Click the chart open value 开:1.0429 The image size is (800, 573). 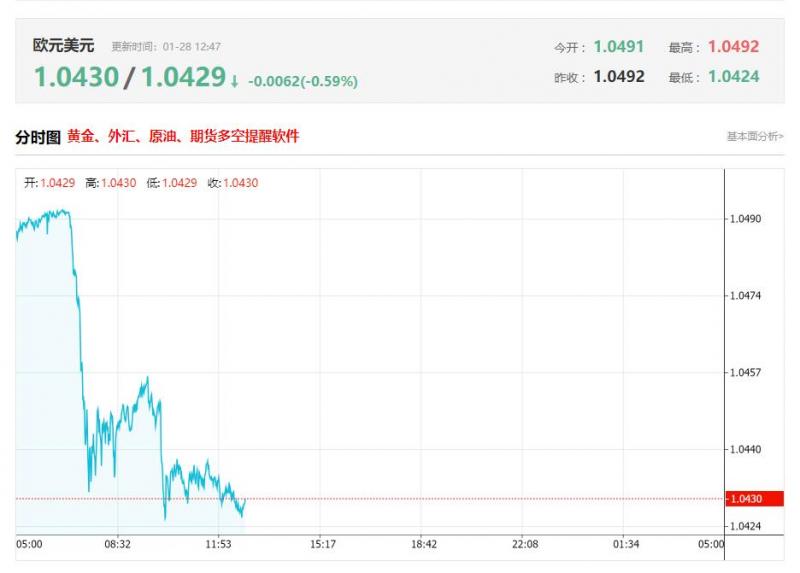click(x=49, y=183)
